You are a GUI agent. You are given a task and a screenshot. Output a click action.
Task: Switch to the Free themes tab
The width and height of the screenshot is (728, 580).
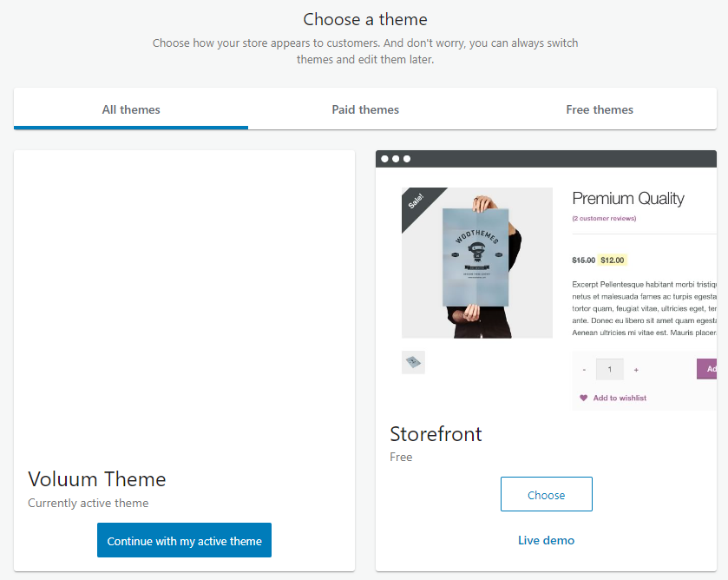(599, 109)
